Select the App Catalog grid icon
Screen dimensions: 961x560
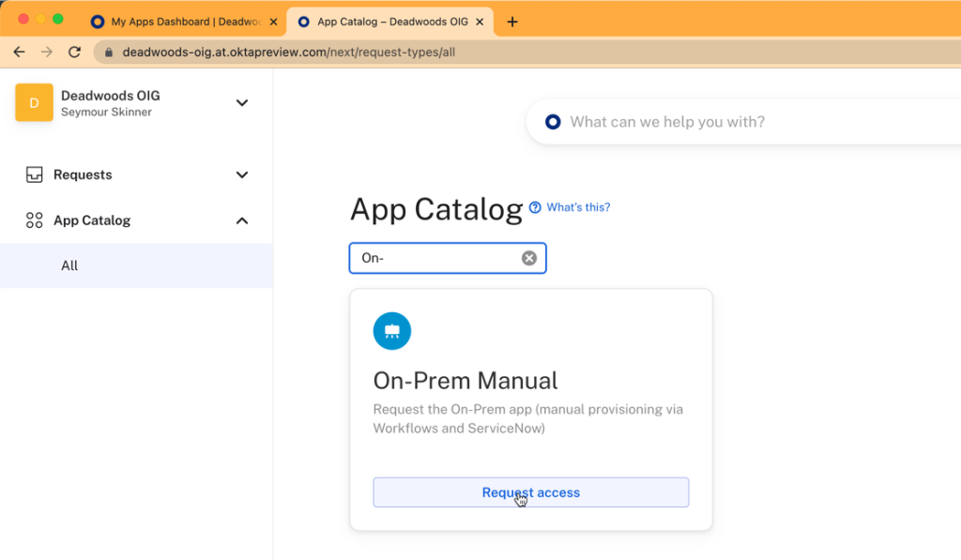pyautogui.click(x=34, y=220)
